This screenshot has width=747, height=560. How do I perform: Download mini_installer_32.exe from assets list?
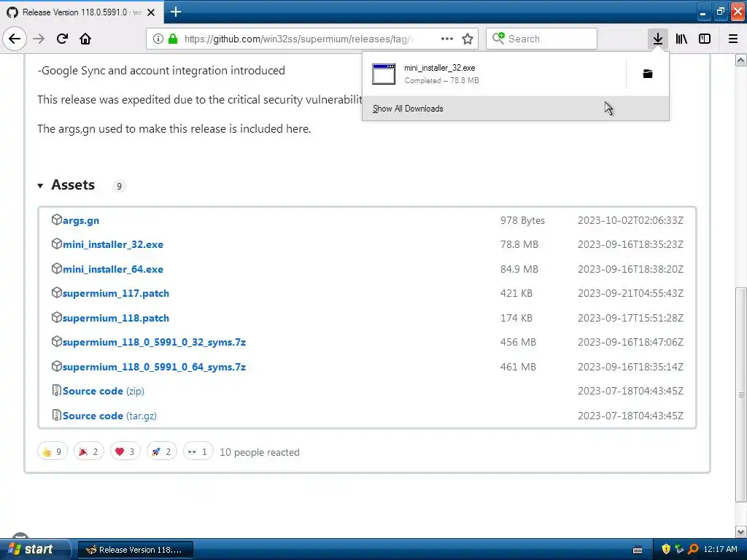click(x=113, y=244)
